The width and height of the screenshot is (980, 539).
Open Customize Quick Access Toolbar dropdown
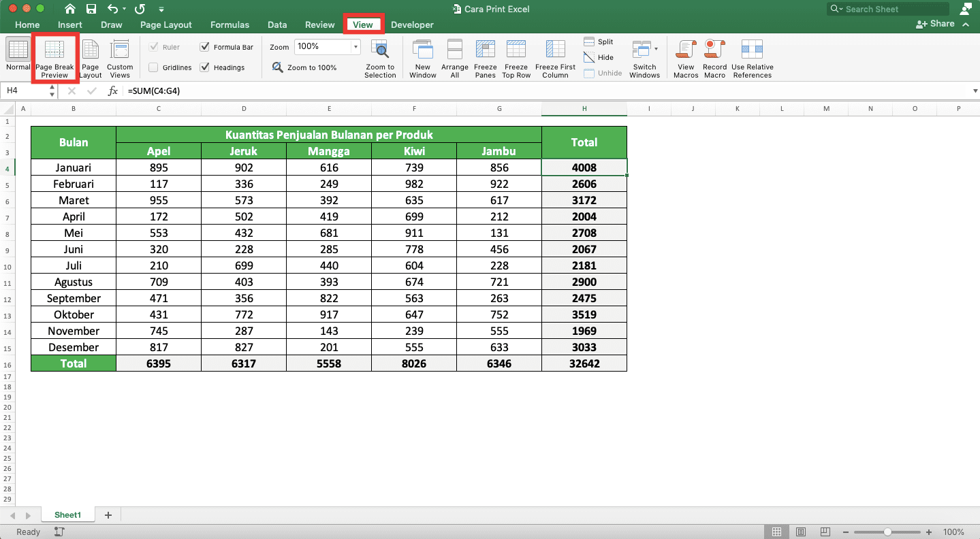[161, 10]
